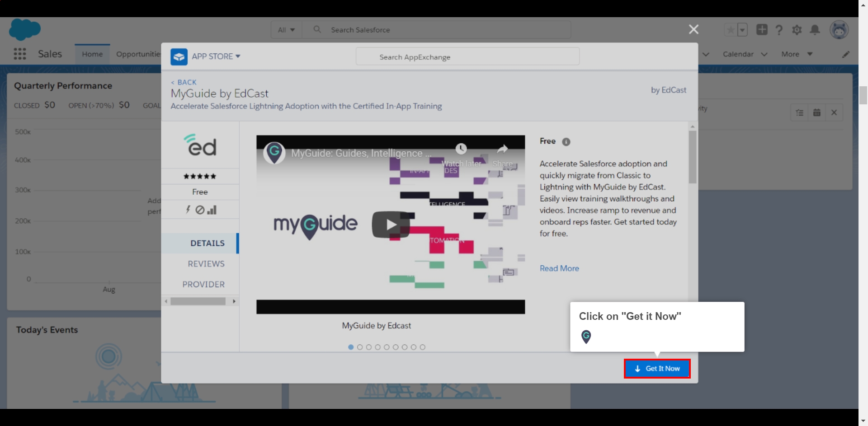Select the fifth carousel dot
The width and height of the screenshot is (868, 426).
coord(387,347)
